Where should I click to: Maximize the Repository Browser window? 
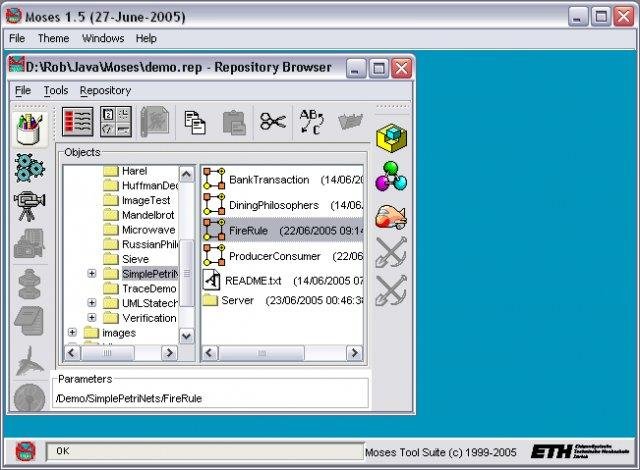(x=378, y=69)
